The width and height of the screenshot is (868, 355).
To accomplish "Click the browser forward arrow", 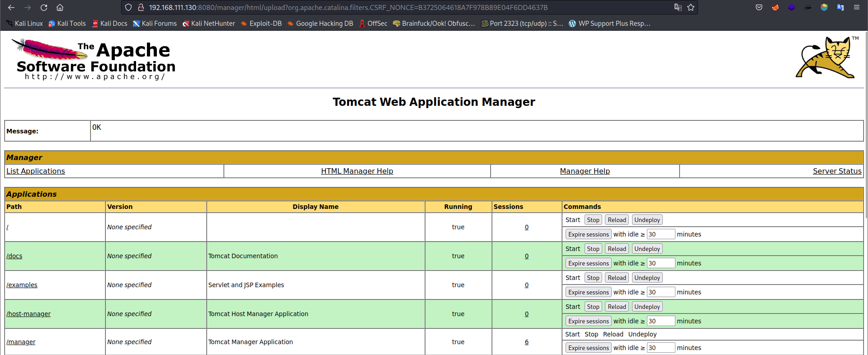I will coord(28,7).
